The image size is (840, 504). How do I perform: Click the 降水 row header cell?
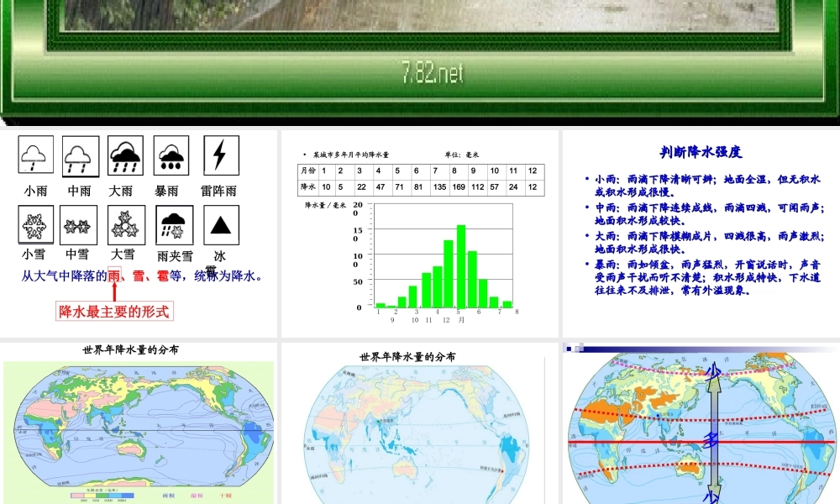(308, 187)
